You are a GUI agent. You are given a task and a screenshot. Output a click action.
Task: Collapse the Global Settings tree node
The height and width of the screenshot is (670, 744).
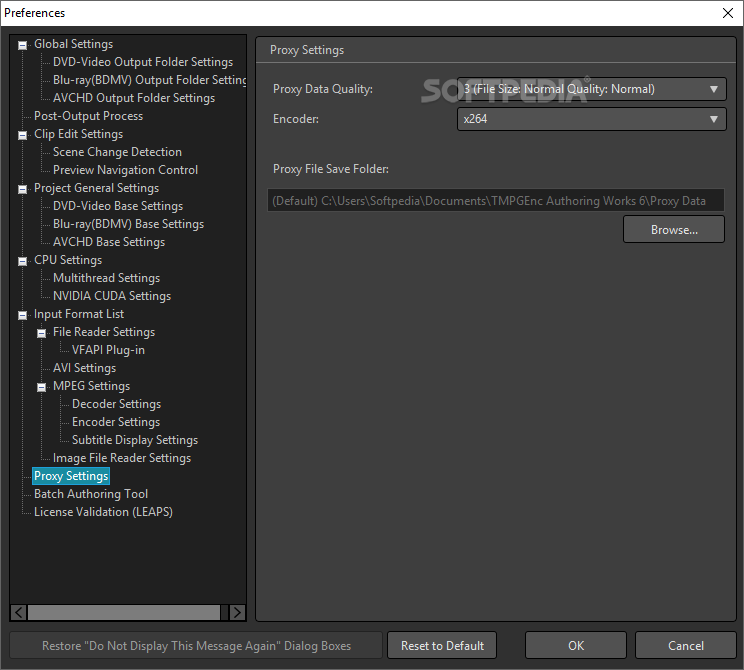coord(22,45)
